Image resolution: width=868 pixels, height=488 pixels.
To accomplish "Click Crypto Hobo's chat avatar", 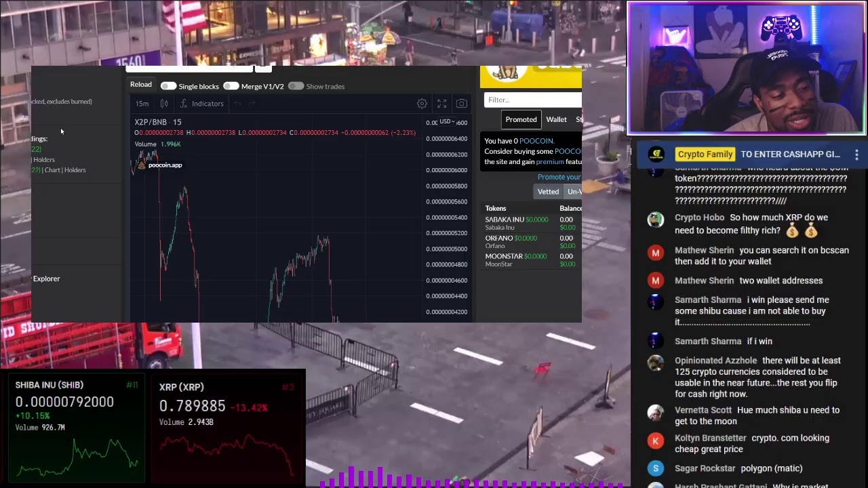I will click(655, 220).
